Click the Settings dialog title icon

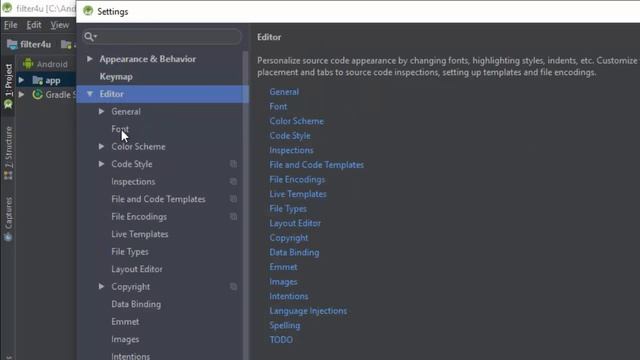click(x=88, y=11)
